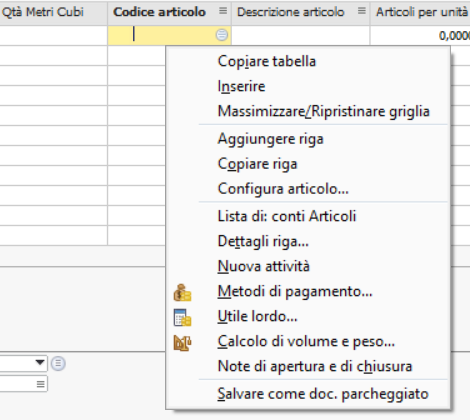
Task: Focus the highlighted Codice articolo input cell
Action: point(169,35)
